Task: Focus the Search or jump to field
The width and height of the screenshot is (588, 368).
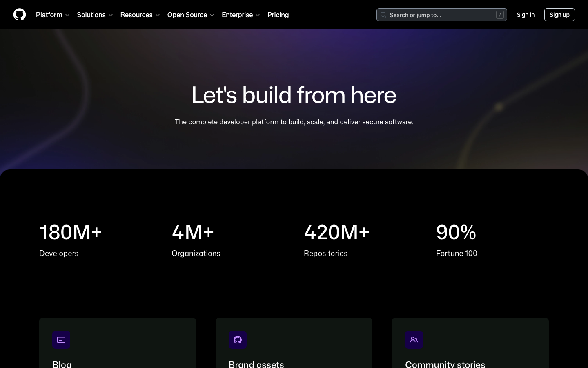Action: [x=442, y=15]
